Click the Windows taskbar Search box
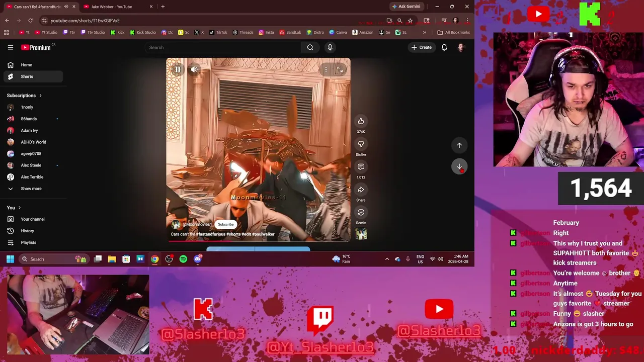The width and height of the screenshot is (644, 362). click(x=54, y=259)
